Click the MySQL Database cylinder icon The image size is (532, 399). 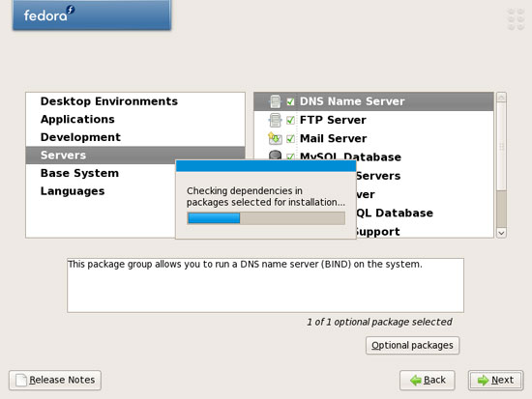[275, 156]
